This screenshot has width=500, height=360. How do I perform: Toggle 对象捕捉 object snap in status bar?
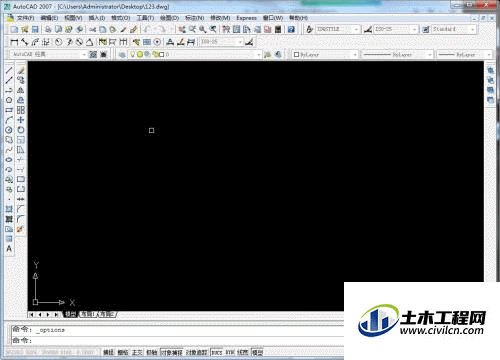click(x=172, y=352)
